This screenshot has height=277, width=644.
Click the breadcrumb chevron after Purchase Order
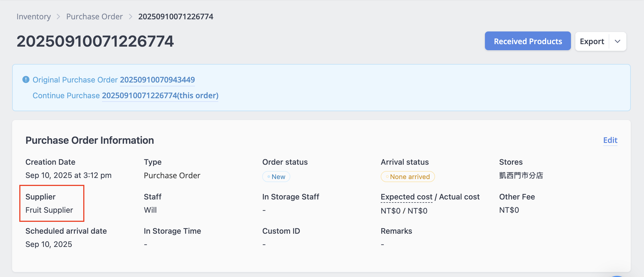click(x=131, y=17)
